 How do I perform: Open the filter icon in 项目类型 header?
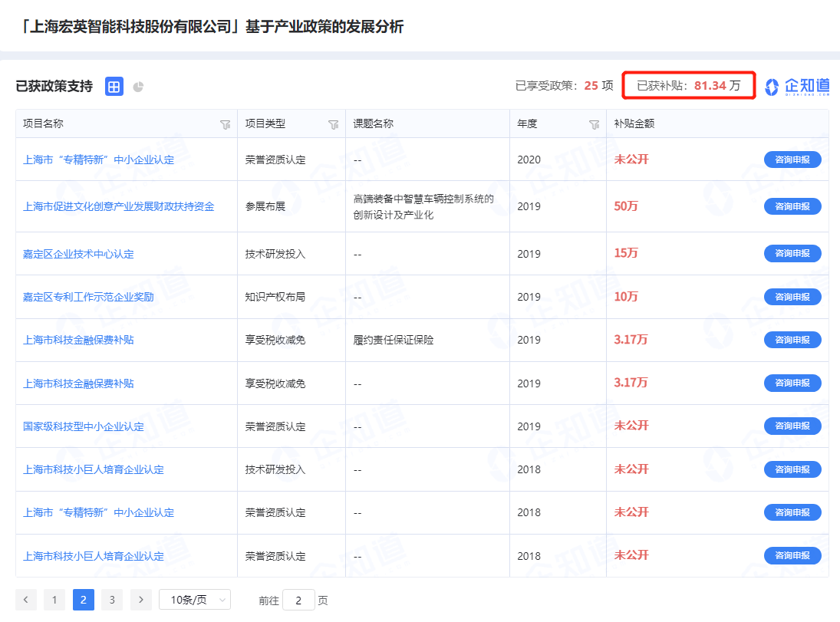(334, 124)
